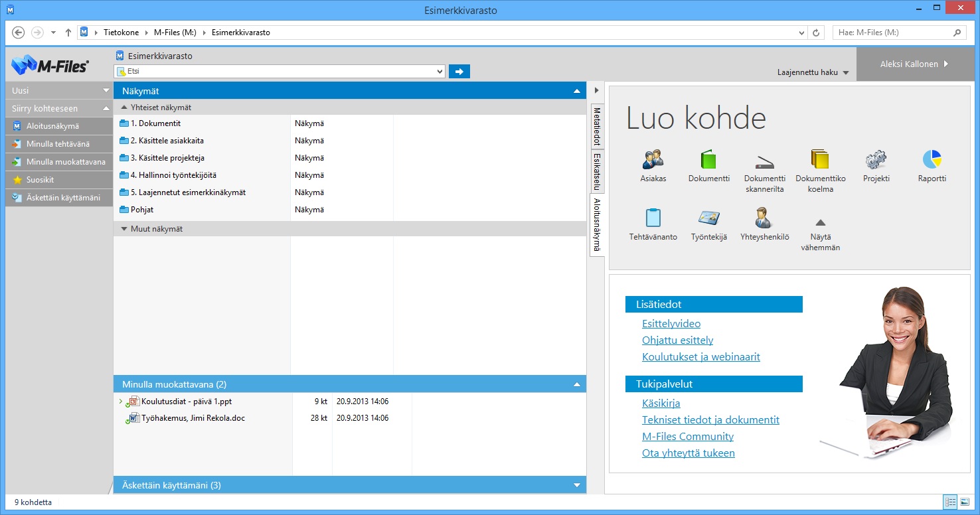Open the Ohjattu esittely link
Image resolution: width=980 pixels, height=515 pixels.
click(677, 340)
